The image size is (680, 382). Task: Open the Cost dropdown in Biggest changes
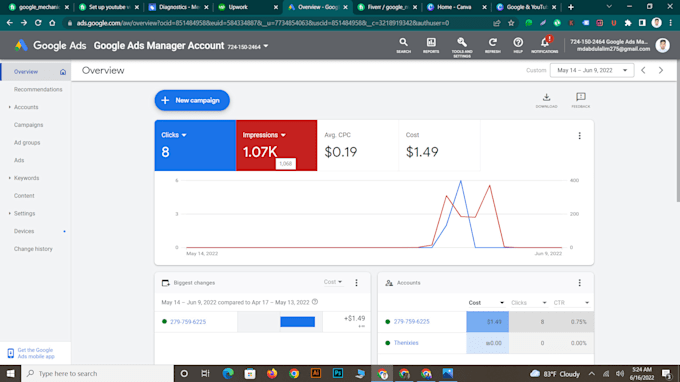[x=333, y=282]
